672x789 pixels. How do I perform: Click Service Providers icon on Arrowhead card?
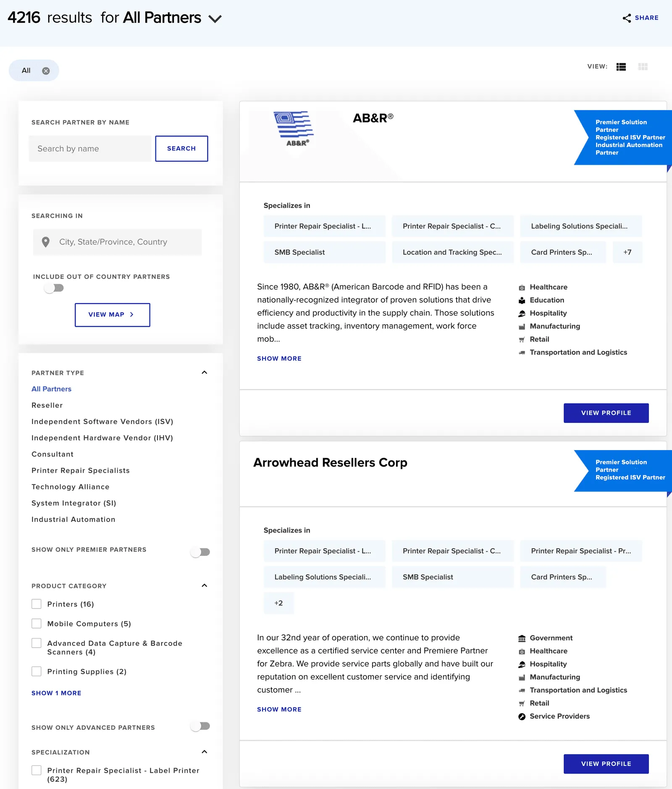click(x=522, y=717)
